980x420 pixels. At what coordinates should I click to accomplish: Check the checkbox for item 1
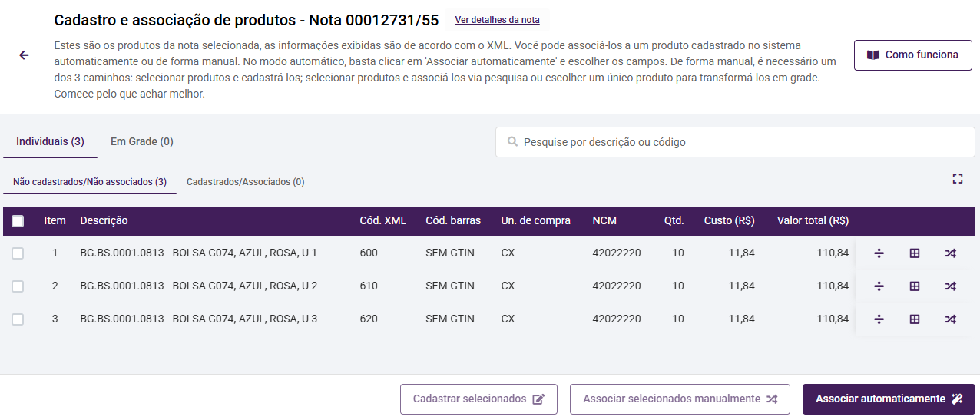click(18, 253)
